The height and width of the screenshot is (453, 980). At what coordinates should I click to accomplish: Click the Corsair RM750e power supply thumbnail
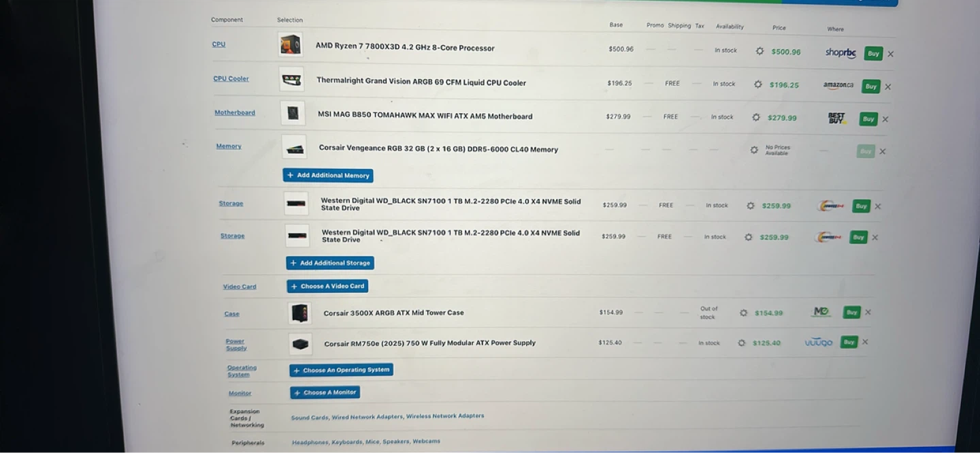tap(300, 344)
